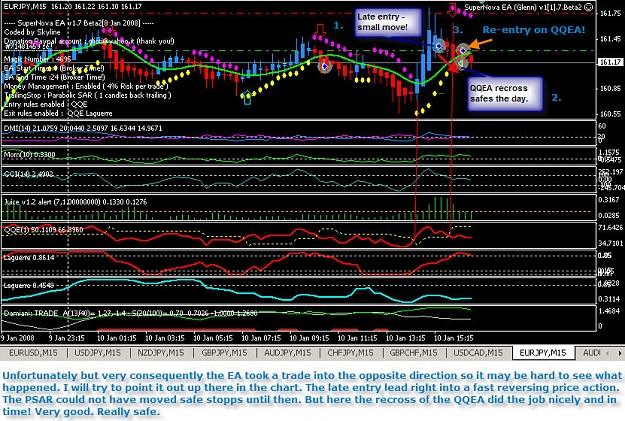This screenshot has width=625, height=421.
Task: Click the 161.45 price scale value
Action: [610, 39]
